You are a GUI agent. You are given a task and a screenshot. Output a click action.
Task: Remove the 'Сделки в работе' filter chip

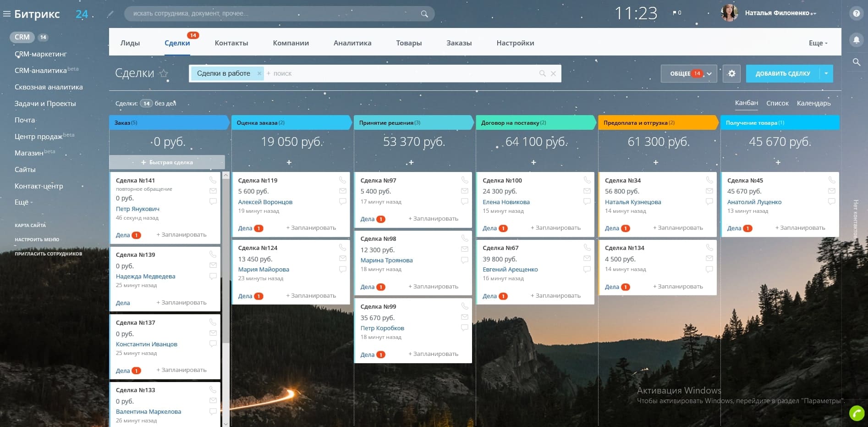point(259,73)
